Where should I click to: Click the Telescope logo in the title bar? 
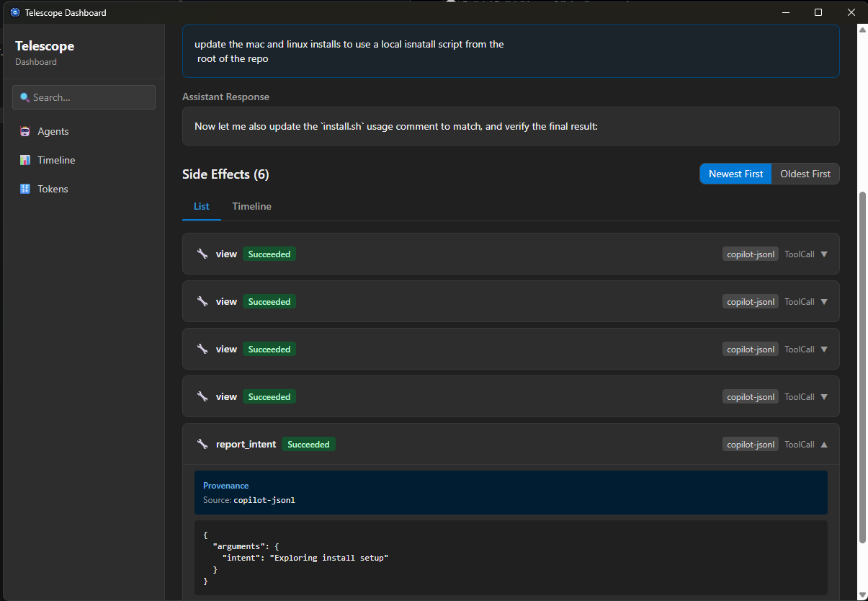pos(14,12)
